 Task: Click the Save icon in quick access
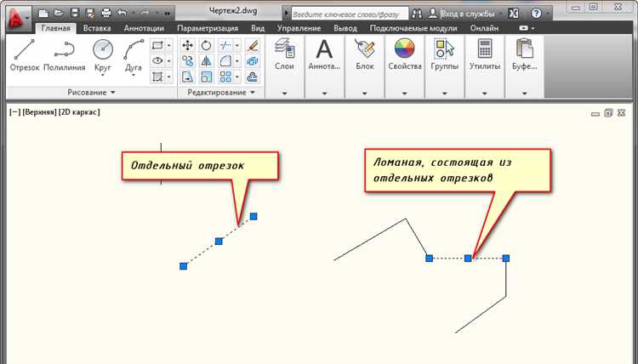[x=76, y=14]
